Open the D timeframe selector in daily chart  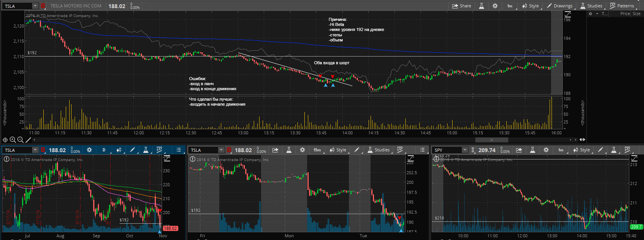[104, 150]
